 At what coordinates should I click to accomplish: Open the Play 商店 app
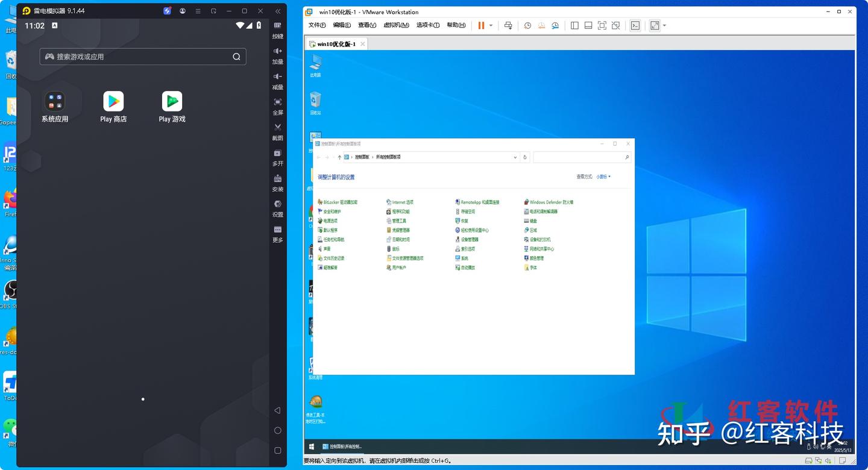tap(113, 107)
